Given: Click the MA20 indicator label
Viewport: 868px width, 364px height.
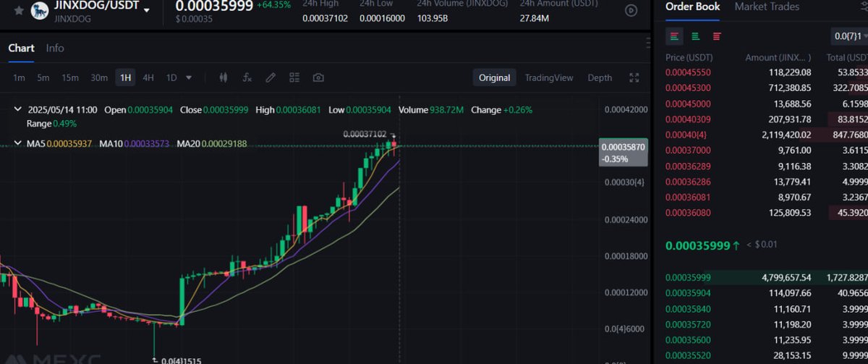Looking at the screenshot, I should (212, 144).
